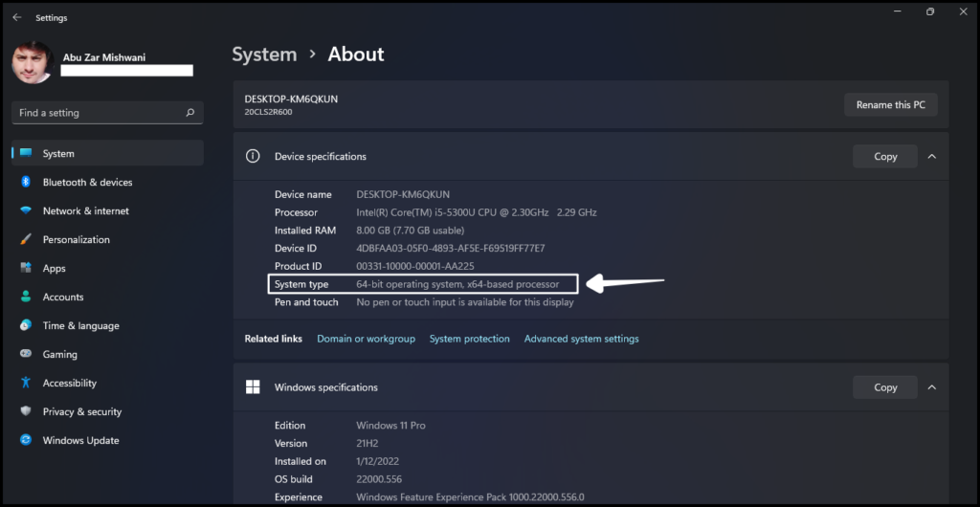This screenshot has width=980, height=507.
Task: Click the Bluetooth icon in sidebar
Action: tap(26, 182)
